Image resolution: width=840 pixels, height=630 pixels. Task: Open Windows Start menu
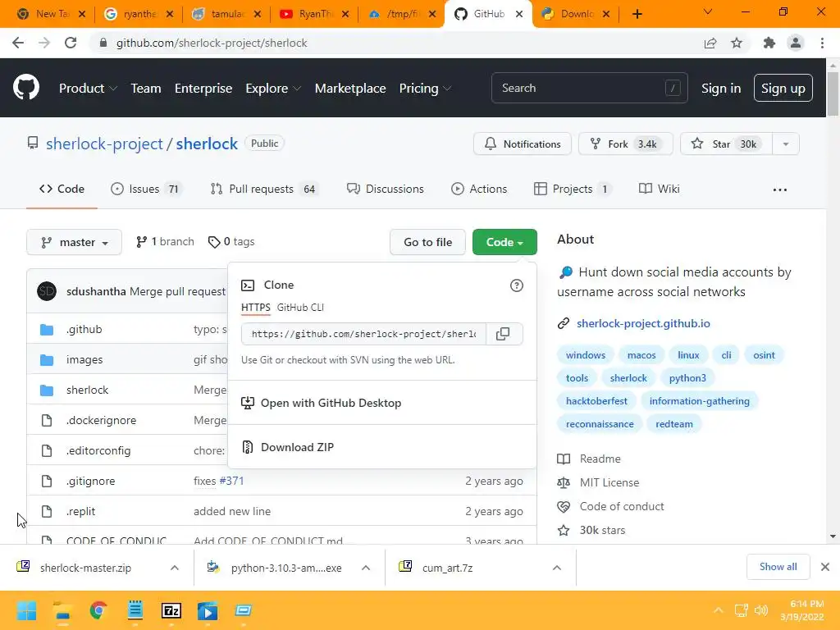[26, 610]
